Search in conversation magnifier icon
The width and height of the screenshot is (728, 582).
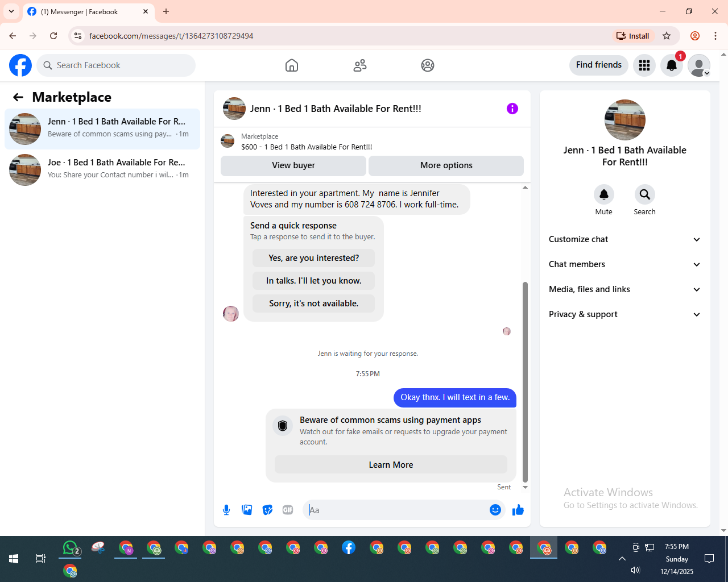tap(645, 194)
